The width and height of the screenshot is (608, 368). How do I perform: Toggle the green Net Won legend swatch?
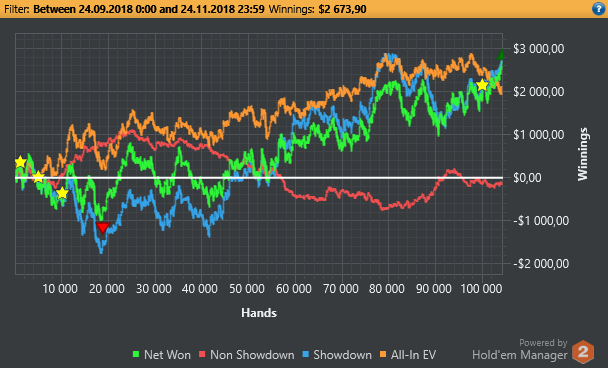[136, 354]
